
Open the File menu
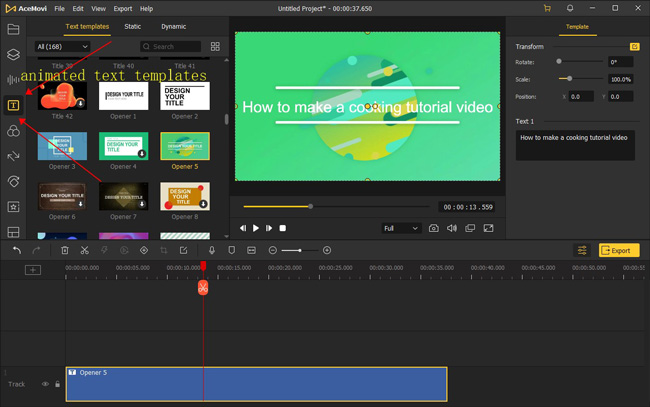pos(60,8)
